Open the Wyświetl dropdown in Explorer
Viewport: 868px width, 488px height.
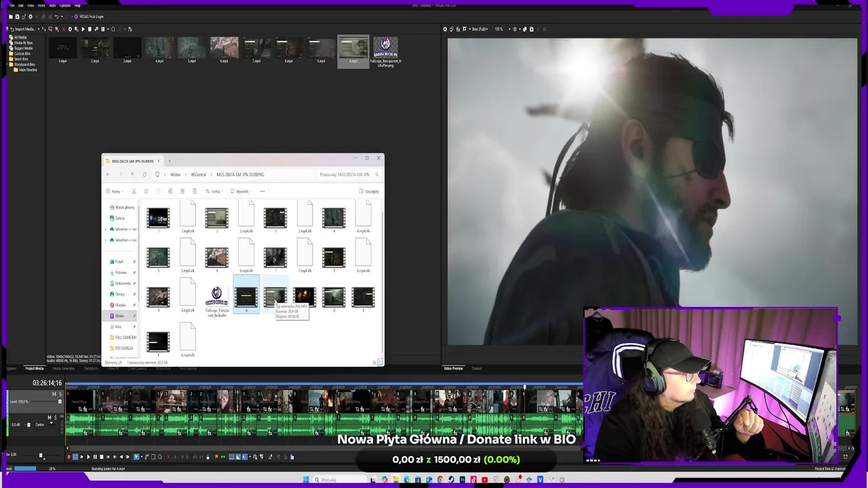pyautogui.click(x=241, y=191)
